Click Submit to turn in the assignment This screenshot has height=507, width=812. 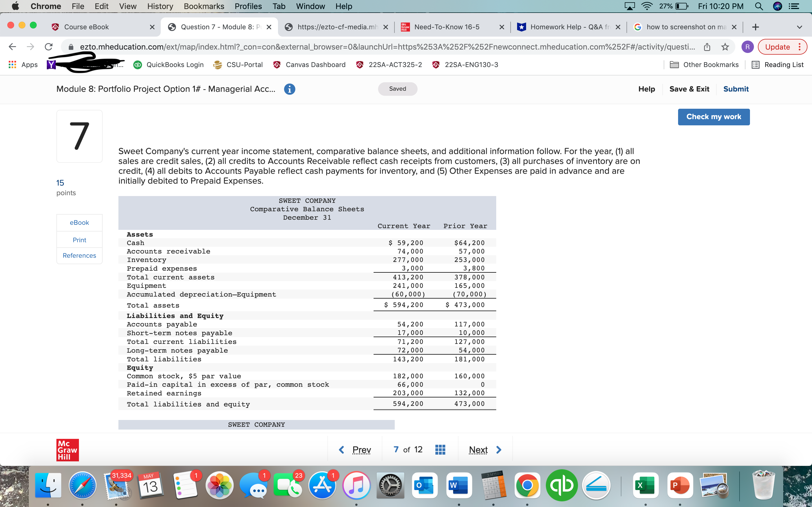coord(736,89)
